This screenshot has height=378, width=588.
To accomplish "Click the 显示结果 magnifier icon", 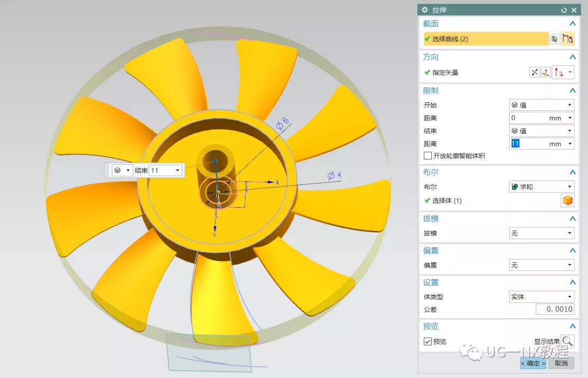I will pyautogui.click(x=568, y=341).
